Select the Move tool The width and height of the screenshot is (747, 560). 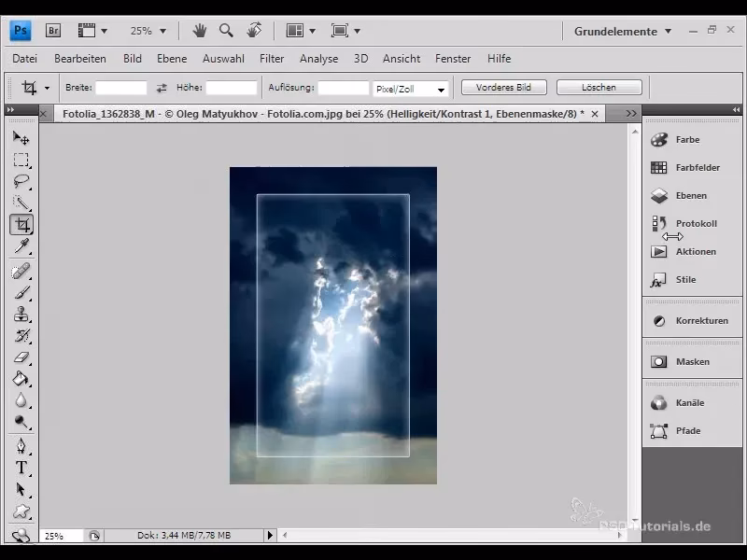[21, 138]
